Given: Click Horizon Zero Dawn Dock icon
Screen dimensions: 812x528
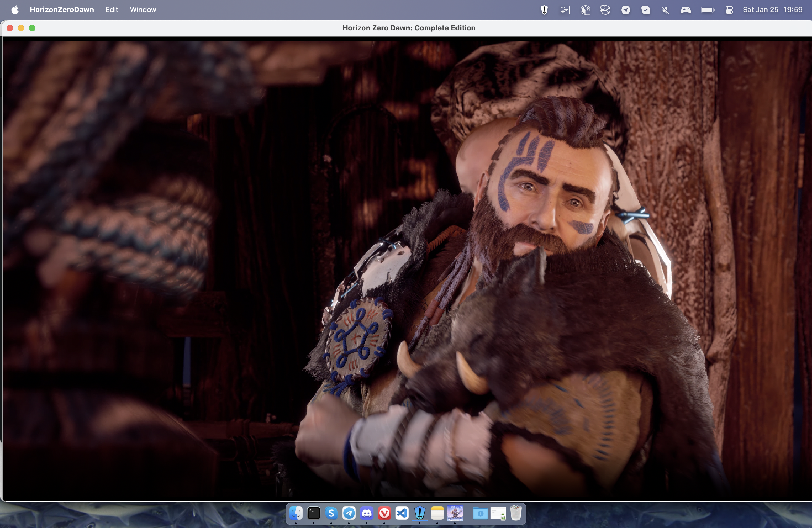Looking at the screenshot, I should tap(455, 513).
